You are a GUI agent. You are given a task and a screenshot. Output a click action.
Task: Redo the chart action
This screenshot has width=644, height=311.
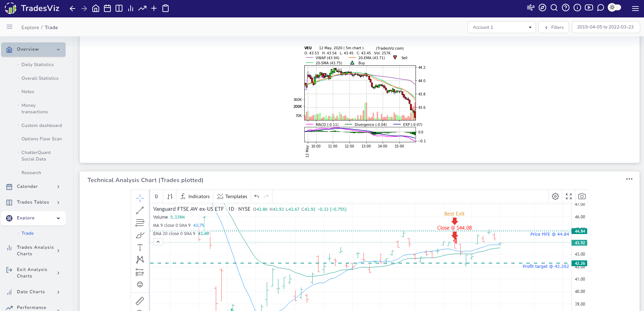pos(266,196)
